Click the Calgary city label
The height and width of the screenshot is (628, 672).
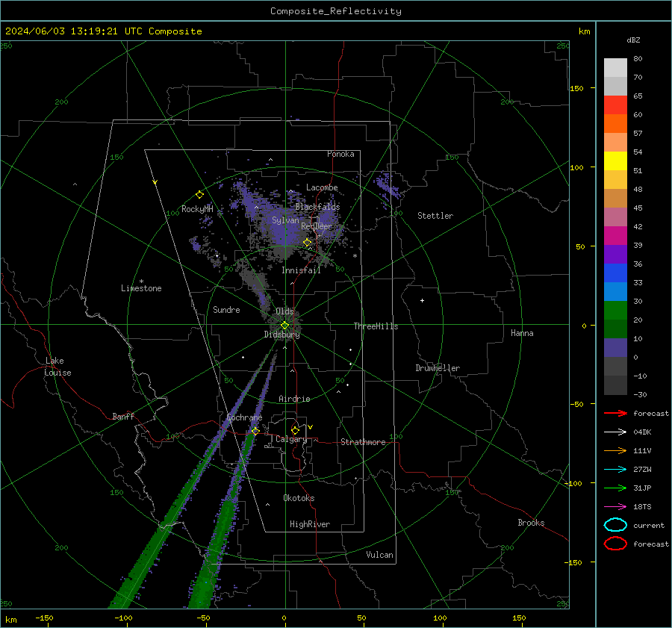coord(291,439)
